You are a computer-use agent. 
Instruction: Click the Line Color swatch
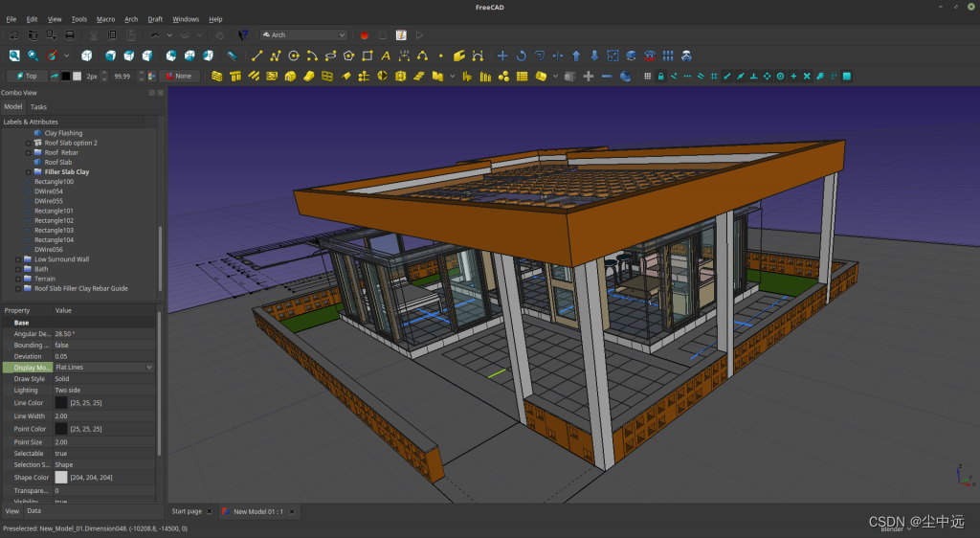tap(61, 403)
